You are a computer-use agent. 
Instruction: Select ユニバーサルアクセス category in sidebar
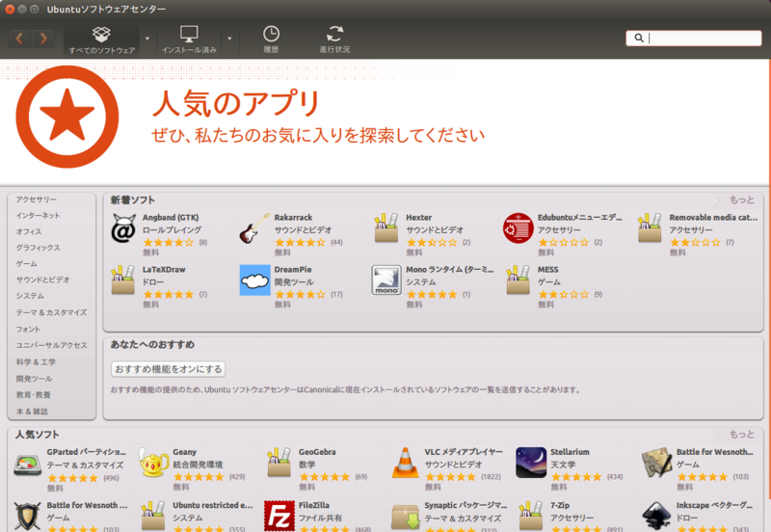tap(51, 345)
